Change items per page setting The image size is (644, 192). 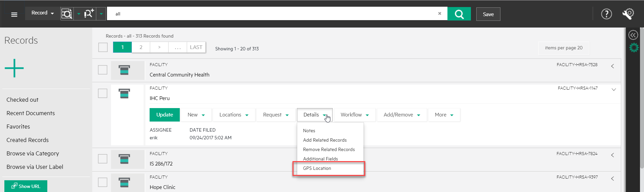(x=564, y=48)
